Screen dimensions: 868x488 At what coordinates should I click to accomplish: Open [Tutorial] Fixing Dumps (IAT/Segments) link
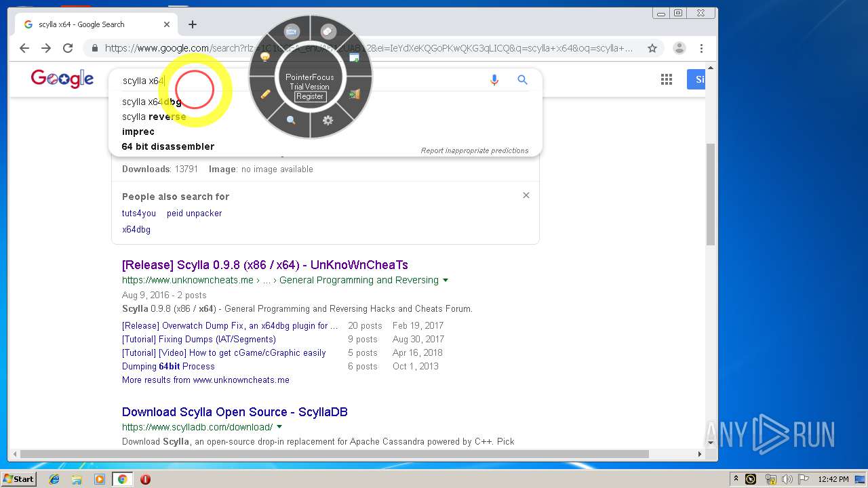tap(199, 339)
